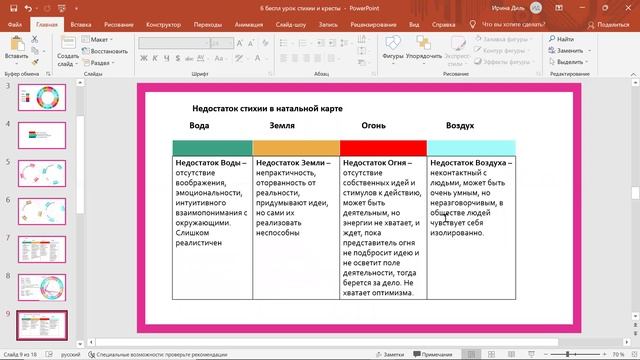Select slide 7 thumbnail
The width and height of the screenshot is (640, 360).
[42, 249]
